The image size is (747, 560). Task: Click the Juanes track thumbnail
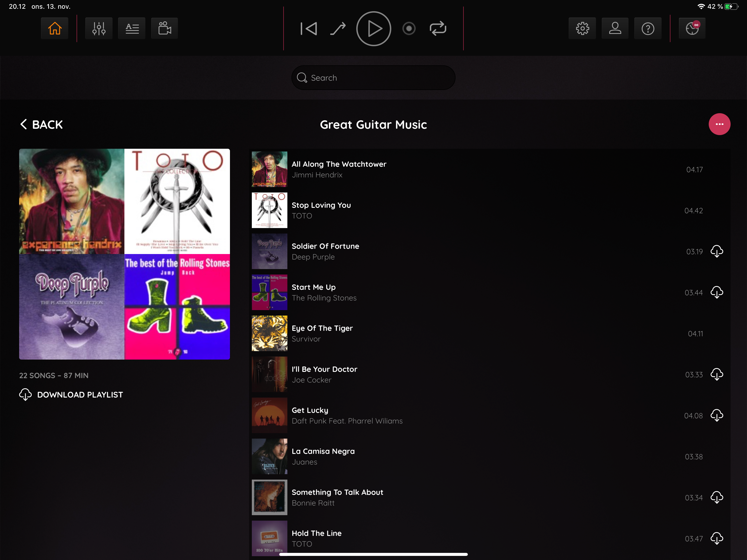(x=270, y=456)
